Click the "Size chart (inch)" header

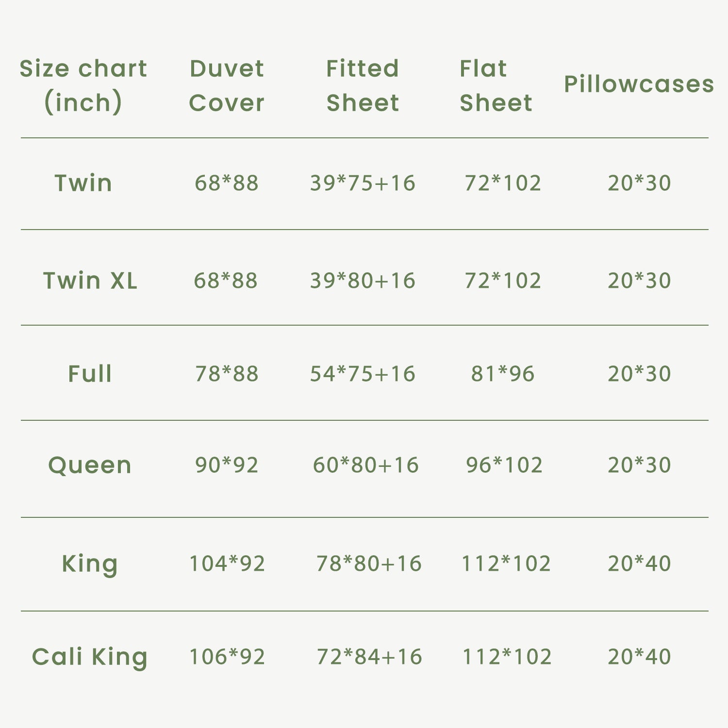pos(83,85)
